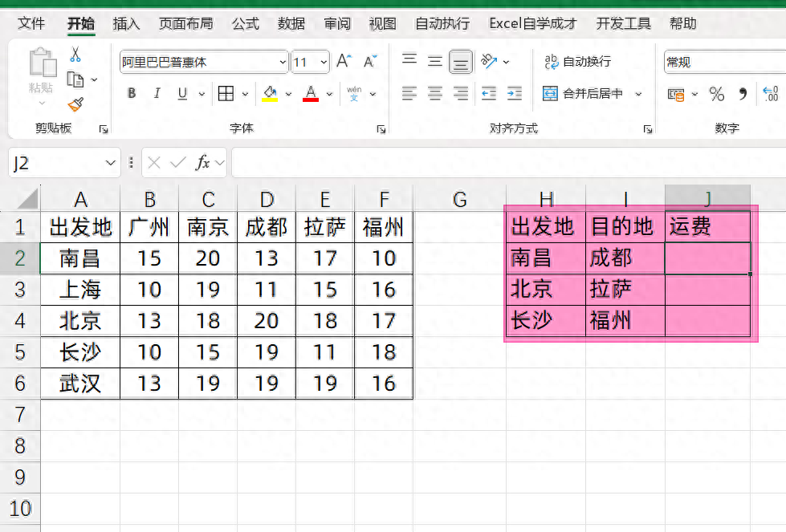Align text to top of cell
The image size is (786, 532).
click(x=409, y=61)
